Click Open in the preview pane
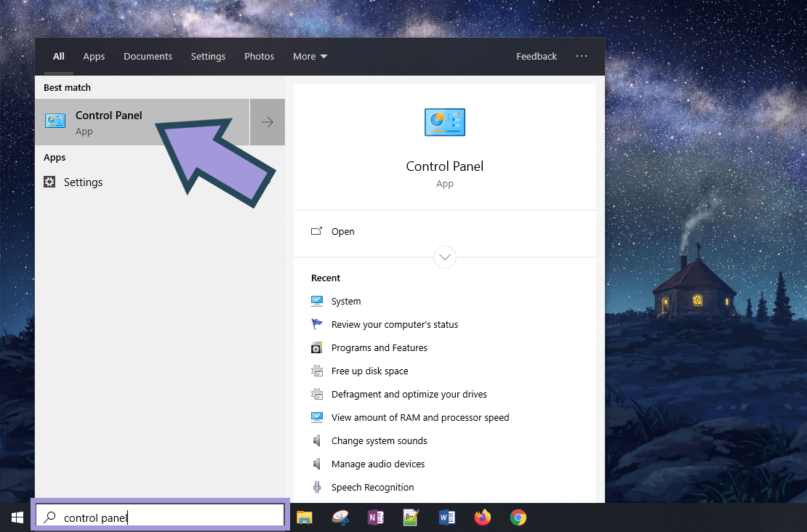This screenshot has width=807, height=532. tap(342, 232)
